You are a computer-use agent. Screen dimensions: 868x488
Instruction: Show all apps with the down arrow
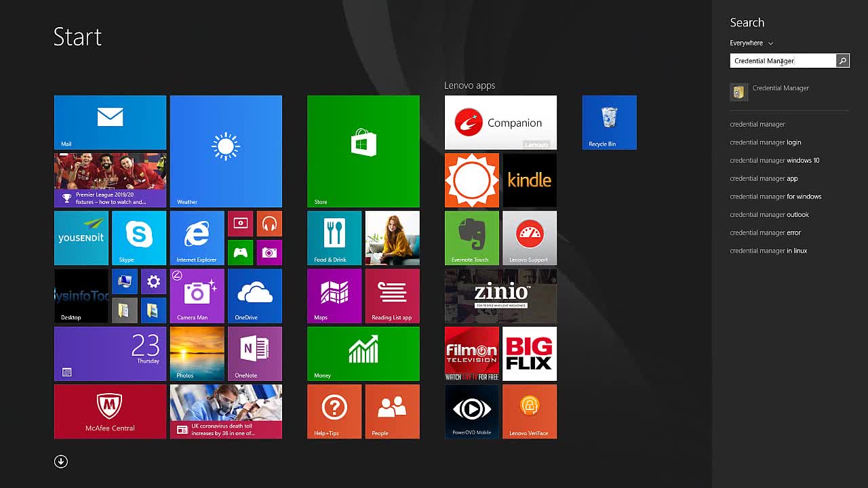point(61,462)
